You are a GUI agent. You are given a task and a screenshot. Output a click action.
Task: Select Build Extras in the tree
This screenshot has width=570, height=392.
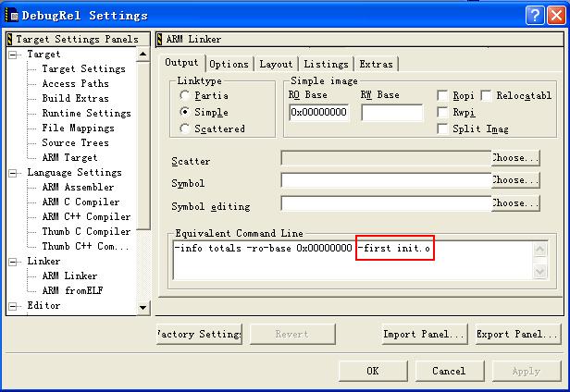point(75,98)
